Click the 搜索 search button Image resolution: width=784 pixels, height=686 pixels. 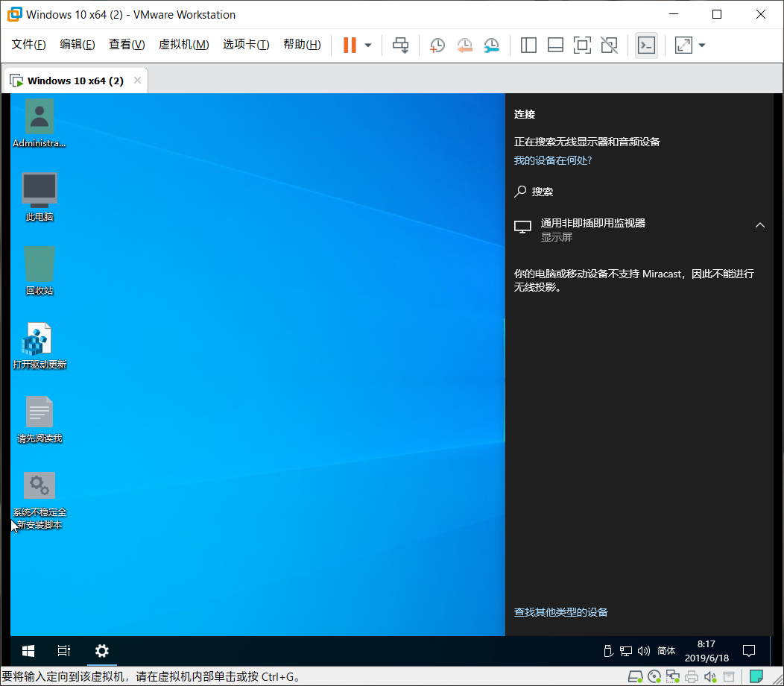[534, 192]
